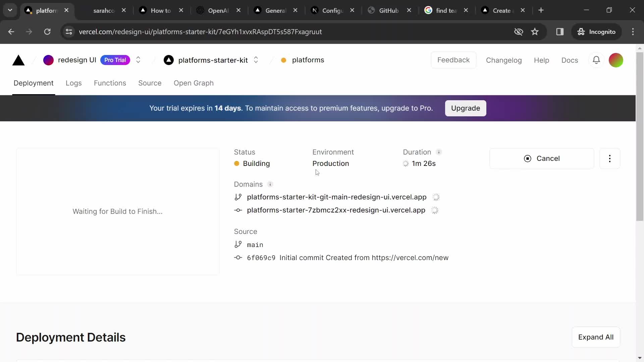Open the notifications bell

(596, 60)
